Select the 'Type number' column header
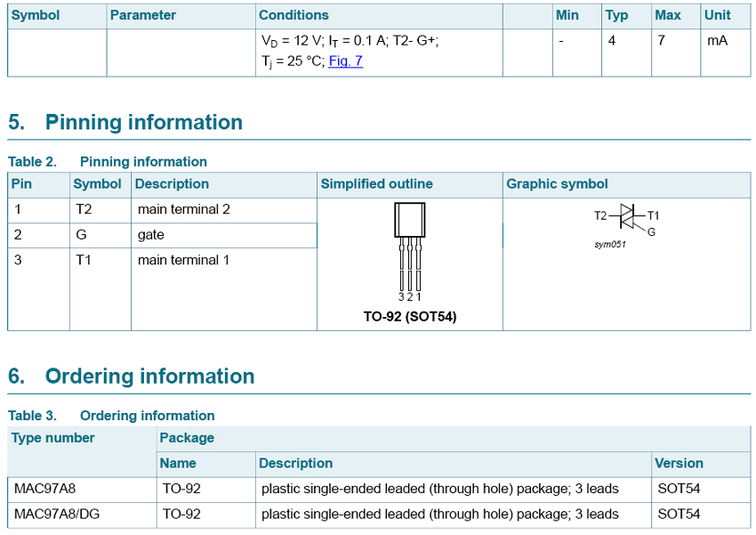 pyautogui.click(x=52, y=438)
